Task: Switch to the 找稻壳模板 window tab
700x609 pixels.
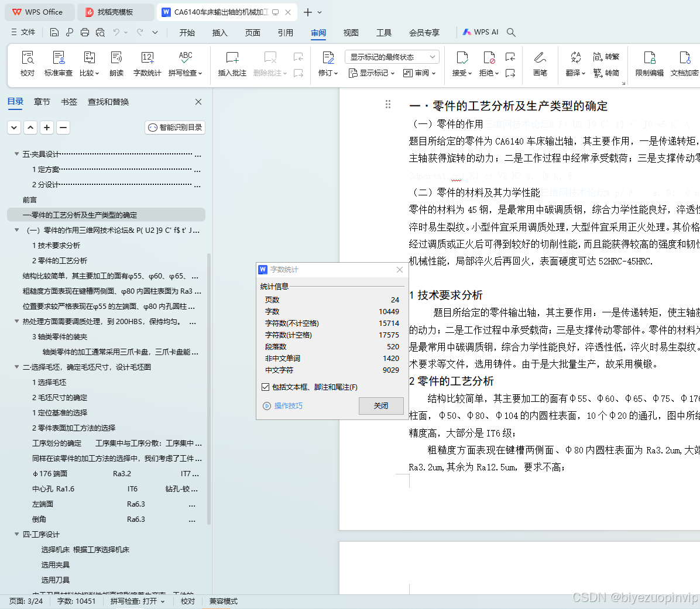Action: (x=115, y=12)
